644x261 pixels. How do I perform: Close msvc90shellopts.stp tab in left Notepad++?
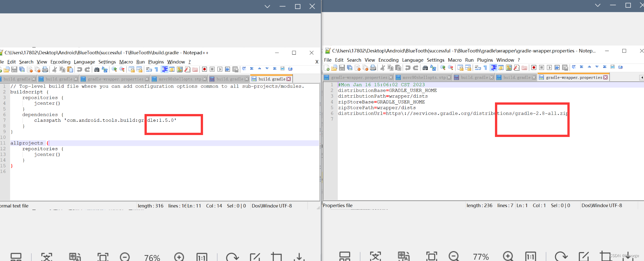[205, 79]
